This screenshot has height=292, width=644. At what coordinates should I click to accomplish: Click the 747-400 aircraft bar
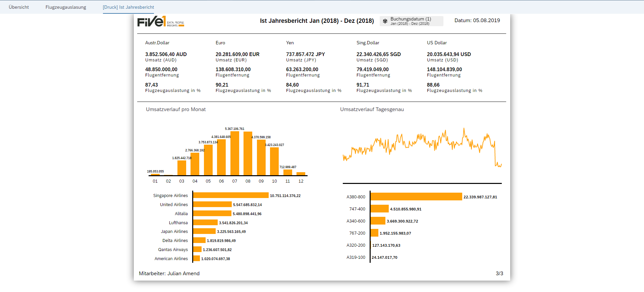coord(380,209)
